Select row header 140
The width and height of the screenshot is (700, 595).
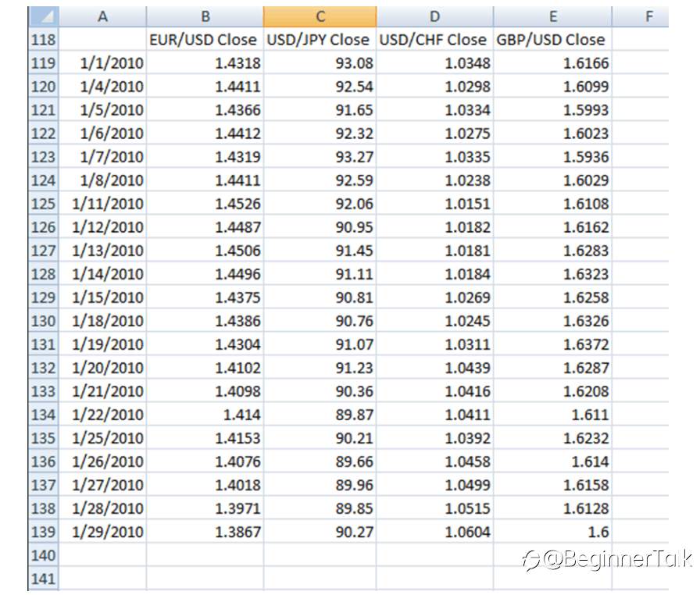43,555
